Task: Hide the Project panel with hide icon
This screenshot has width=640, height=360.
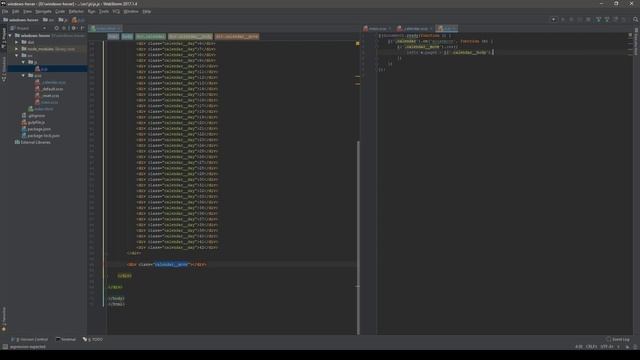Action: (82, 28)
